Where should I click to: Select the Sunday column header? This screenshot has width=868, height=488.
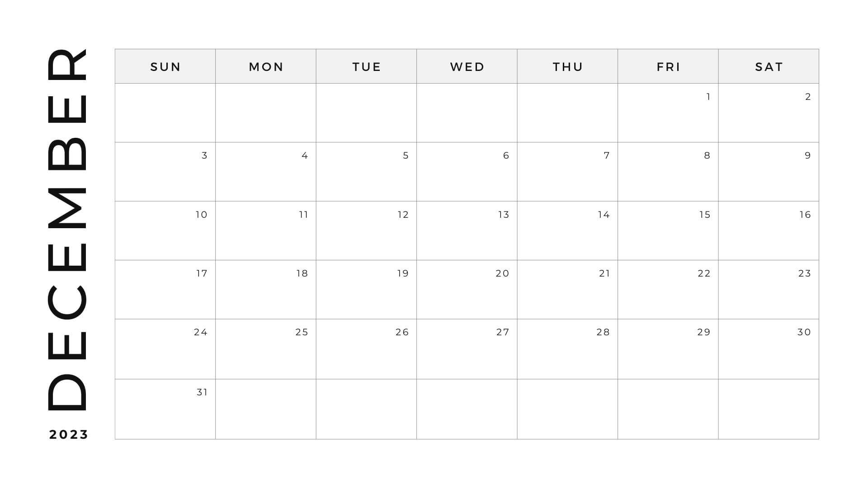(166, 66)
